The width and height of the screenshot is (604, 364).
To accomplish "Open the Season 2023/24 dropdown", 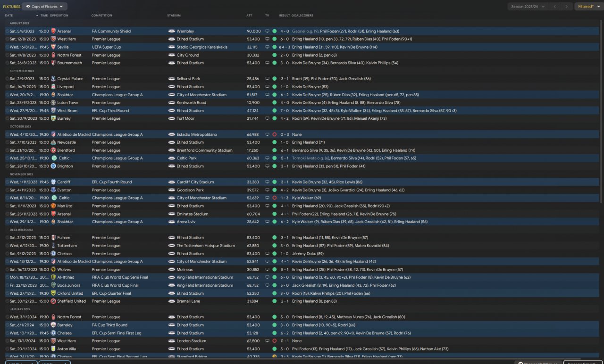I will tap(527, 7).
